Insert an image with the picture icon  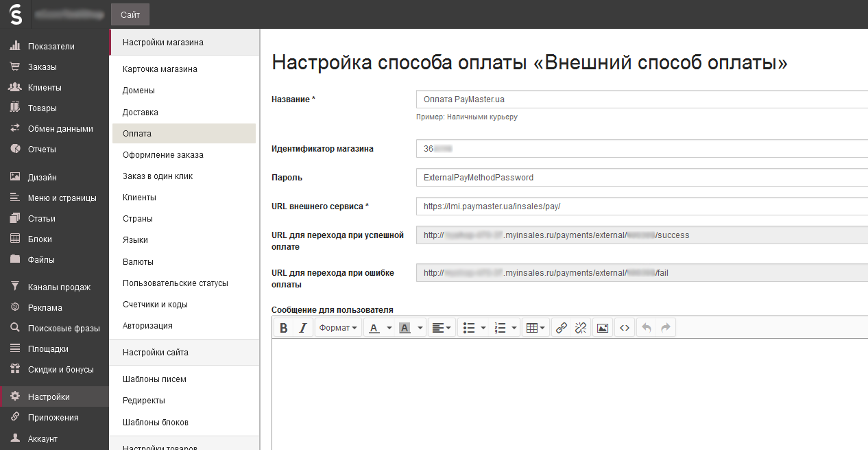pyautogui.click(x=603, y=328)
